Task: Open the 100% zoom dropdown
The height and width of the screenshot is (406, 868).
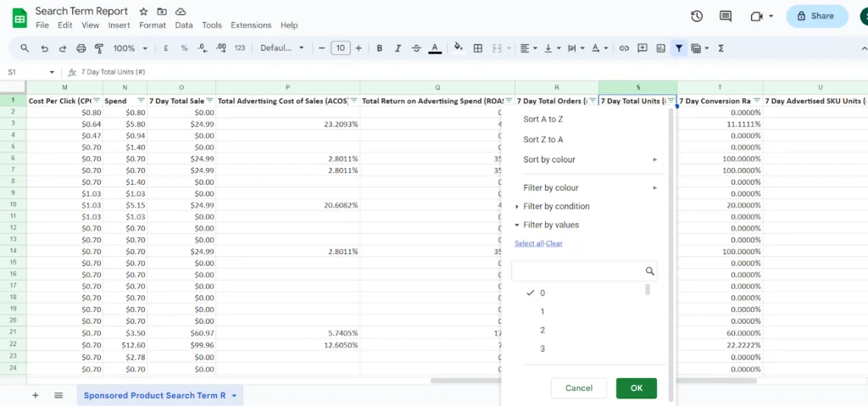Action: pos(130,48)
